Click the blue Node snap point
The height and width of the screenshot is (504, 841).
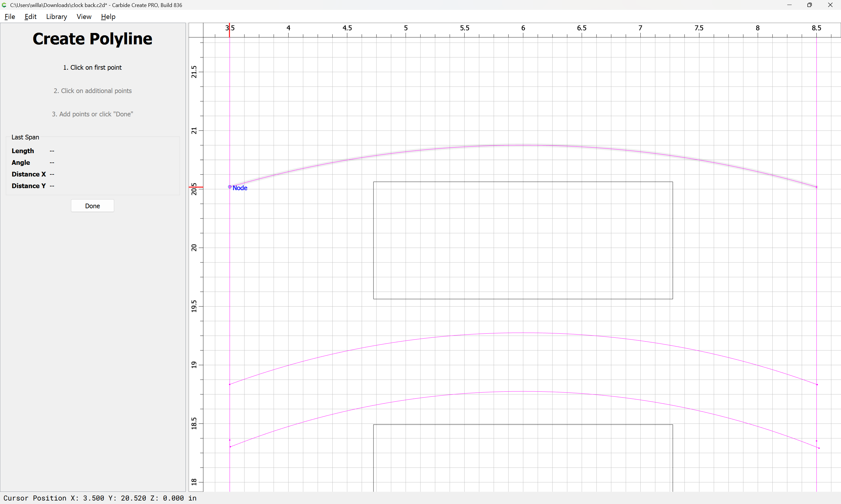[230, 187]
